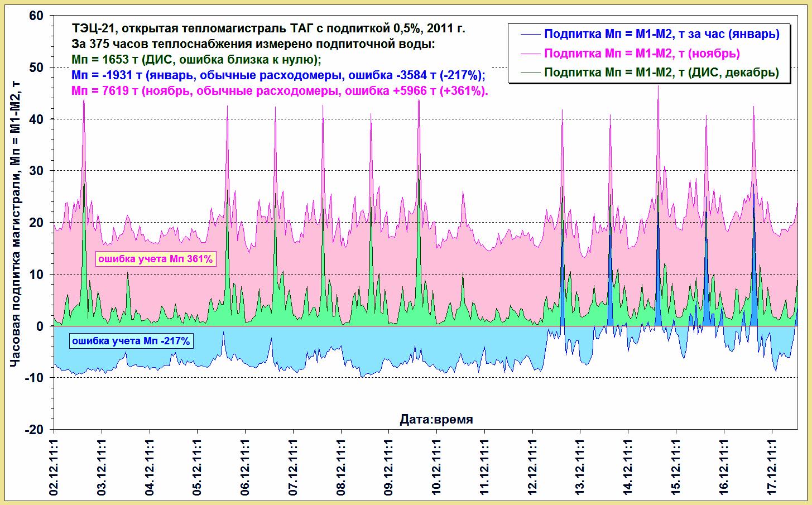
Task: Click the 10.12.11:1 date label on the x-axis
Action: pyautogui.click(x=436, y=468)
